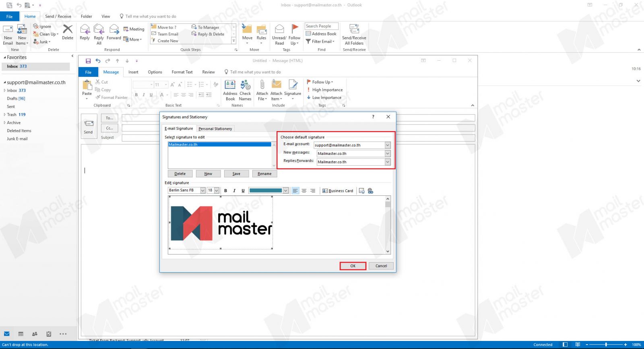Switch to E-mail Signature tab
The height and width of the screenshot is (349, 644).
click(179, 128)
